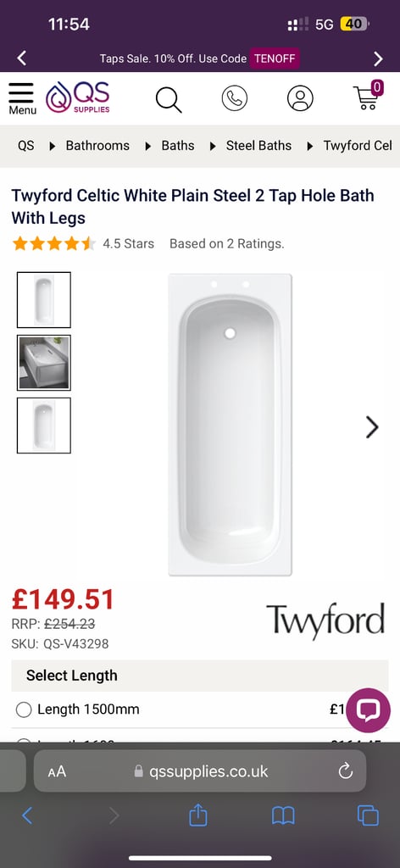This screenshot has width=400, height=868.
Task: Go to next promo banner
Action: coord(379,58)
